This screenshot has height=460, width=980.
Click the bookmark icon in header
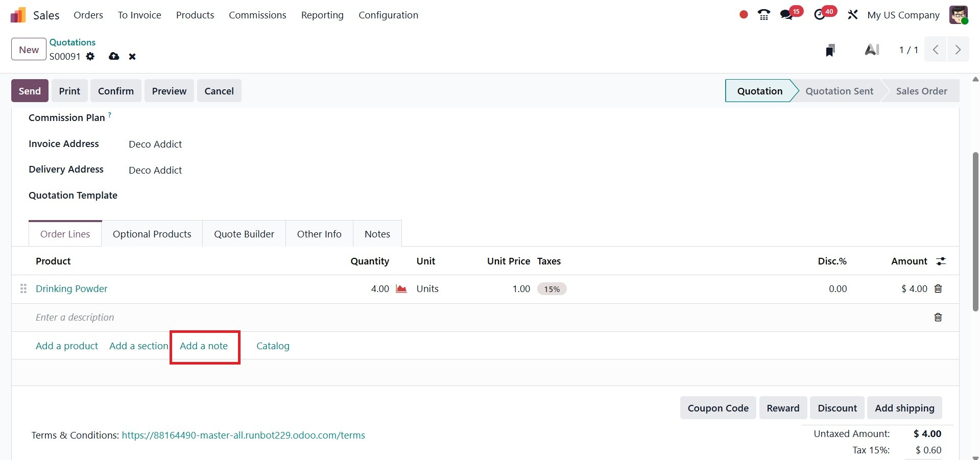click(830, 50)
